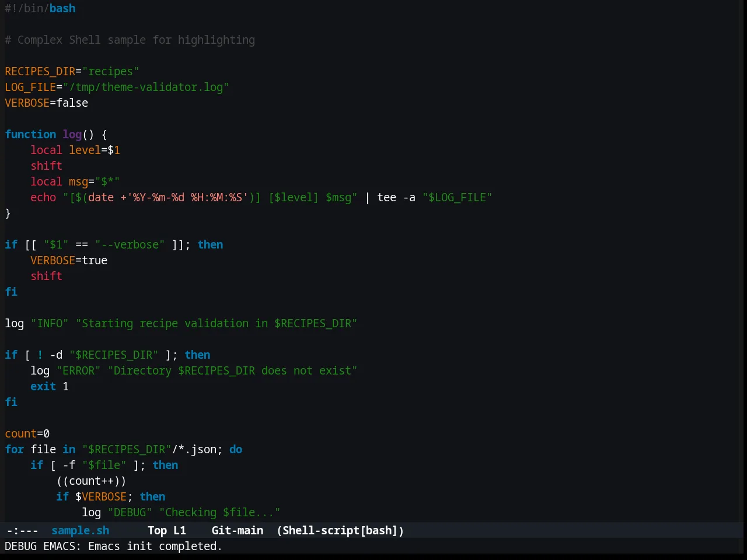Click the "DEBUG" string
The width and height of the screenshot is (747, 560).
tap(130, 512)
